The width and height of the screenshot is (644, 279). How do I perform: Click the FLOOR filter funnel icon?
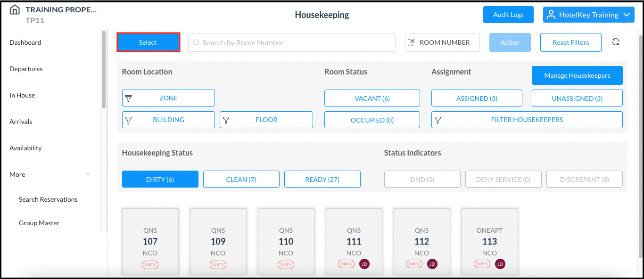tap(227, 120)
